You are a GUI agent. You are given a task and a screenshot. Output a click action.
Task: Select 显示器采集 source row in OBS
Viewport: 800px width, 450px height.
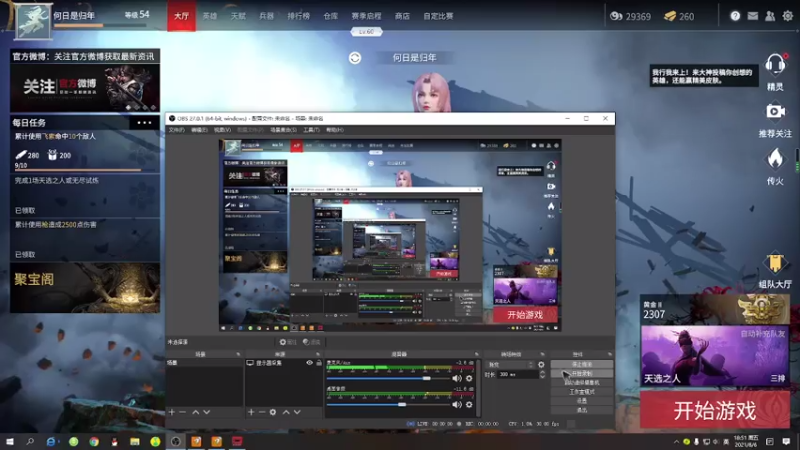(284, 363)
